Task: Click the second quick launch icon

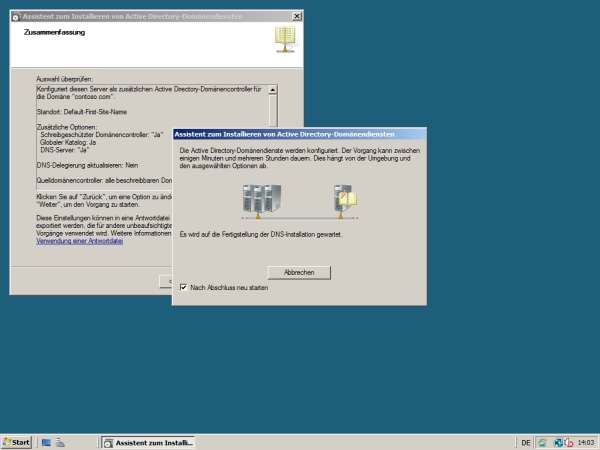Action: (60, 443)
